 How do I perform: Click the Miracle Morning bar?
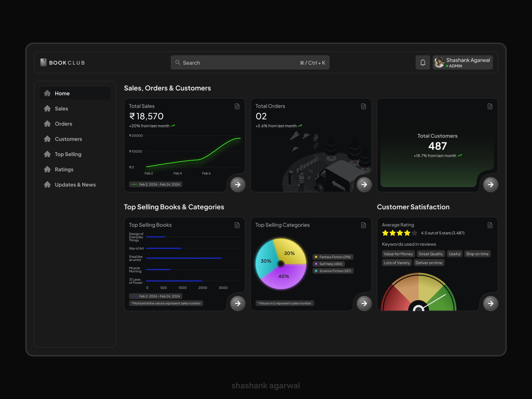click(158, 269)
